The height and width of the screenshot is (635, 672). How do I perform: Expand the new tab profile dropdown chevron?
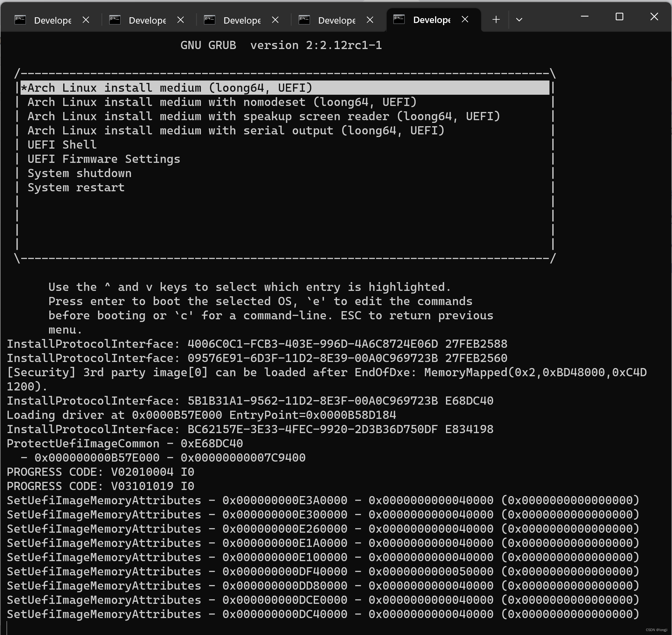click(519, 20)
